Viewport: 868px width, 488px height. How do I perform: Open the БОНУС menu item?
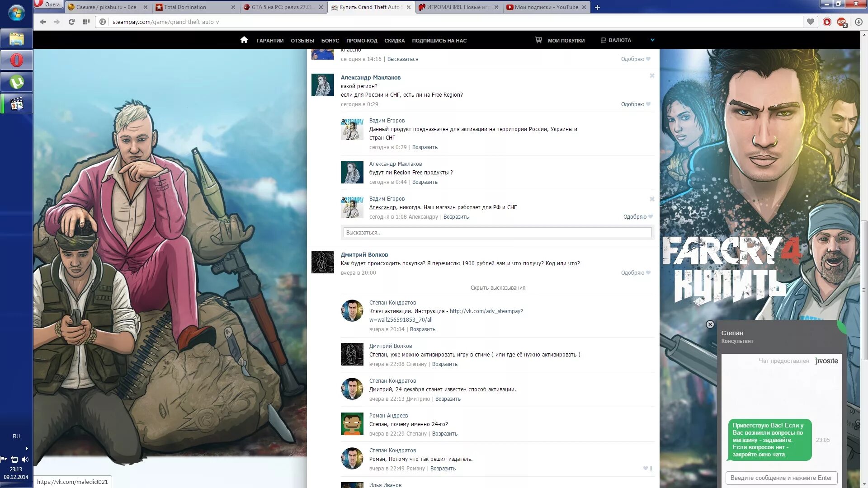click(x=330, y=41)
